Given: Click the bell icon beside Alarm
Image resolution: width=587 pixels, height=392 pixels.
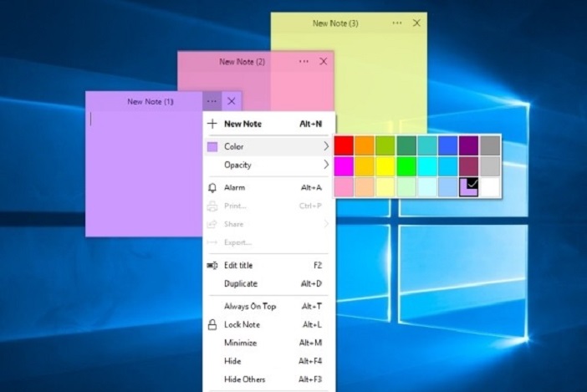Looking at the screenshot, I should (212, 188).
